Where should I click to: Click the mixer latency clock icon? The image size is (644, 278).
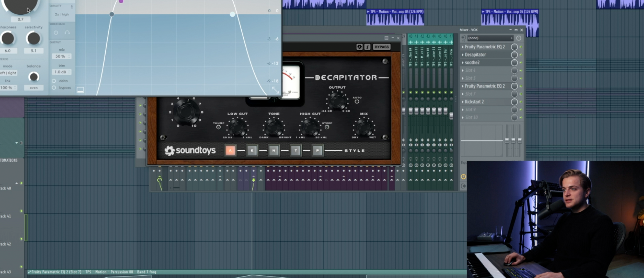[x=519, y=38]
